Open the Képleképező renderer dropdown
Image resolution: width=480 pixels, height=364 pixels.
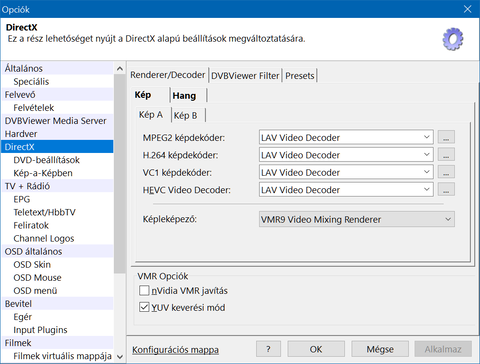357,219
